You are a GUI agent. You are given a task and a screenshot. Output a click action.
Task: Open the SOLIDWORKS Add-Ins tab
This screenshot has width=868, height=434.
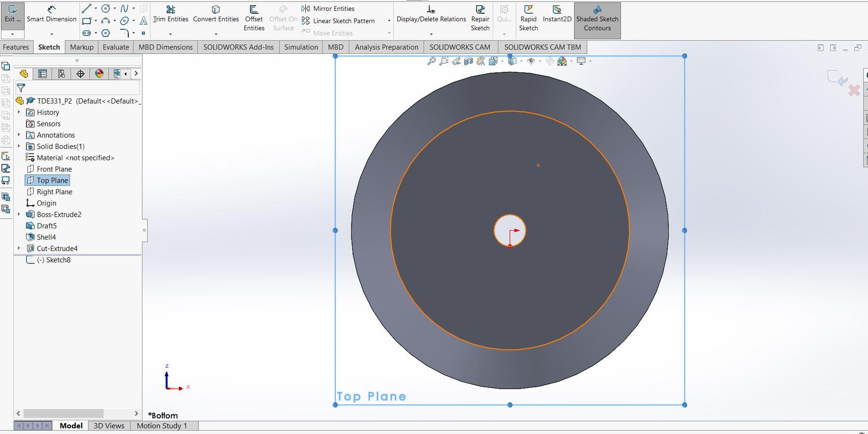239,47
